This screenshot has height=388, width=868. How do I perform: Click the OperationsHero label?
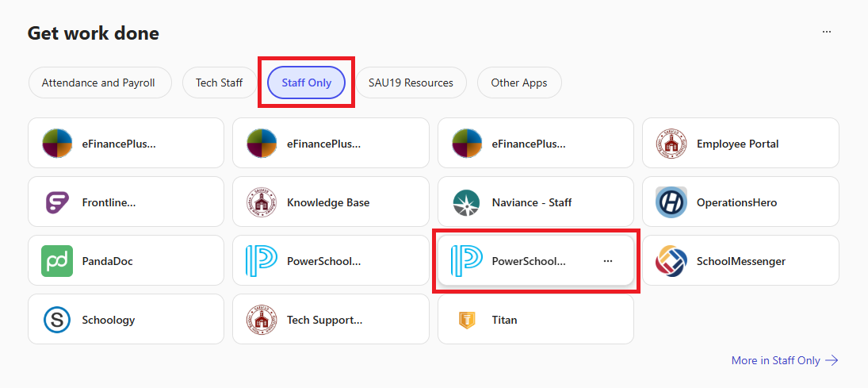pyautogui.click(x=736, y=202)
